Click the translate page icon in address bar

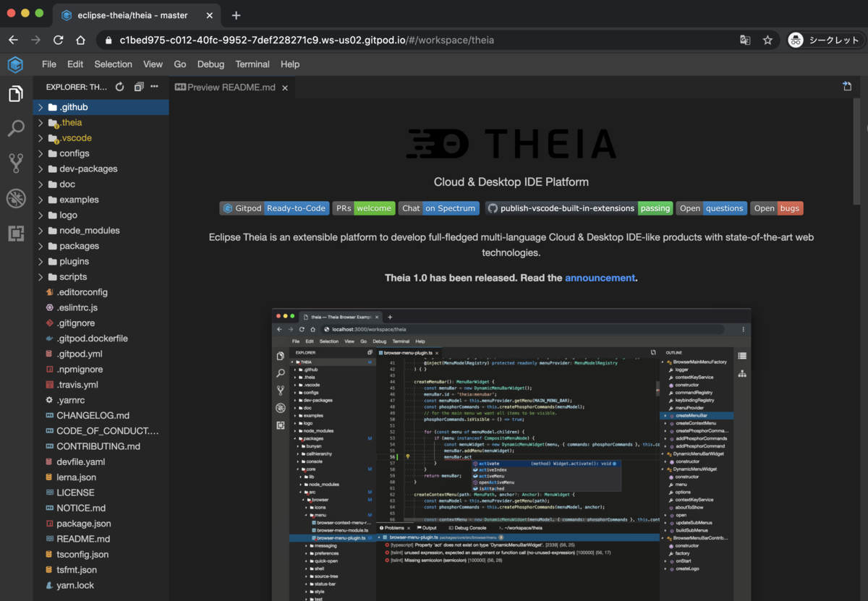tap(745, 40)
